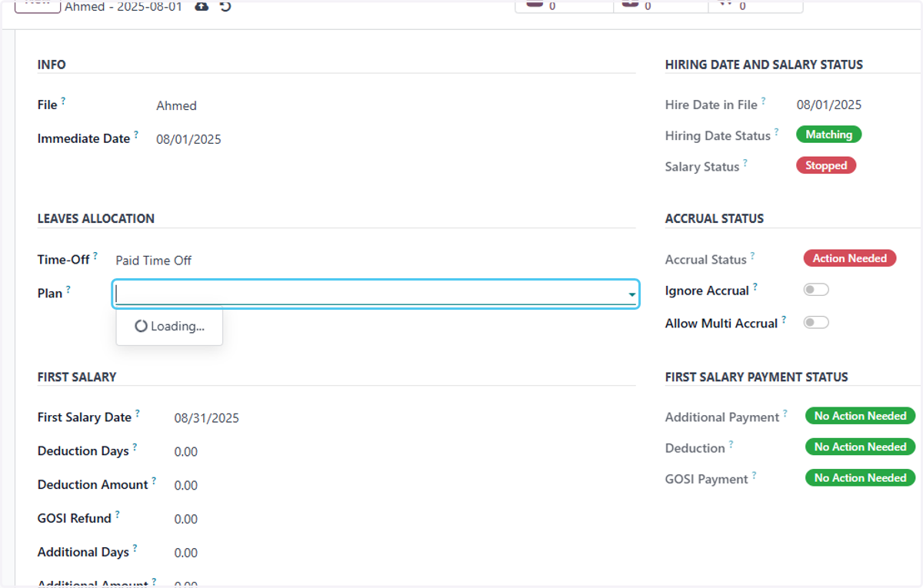Click the FIRST SALARY section heading

tap(77, 377)
